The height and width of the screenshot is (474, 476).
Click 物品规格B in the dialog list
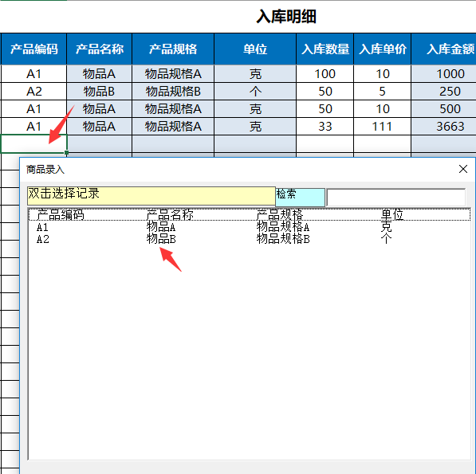[283, 239]
